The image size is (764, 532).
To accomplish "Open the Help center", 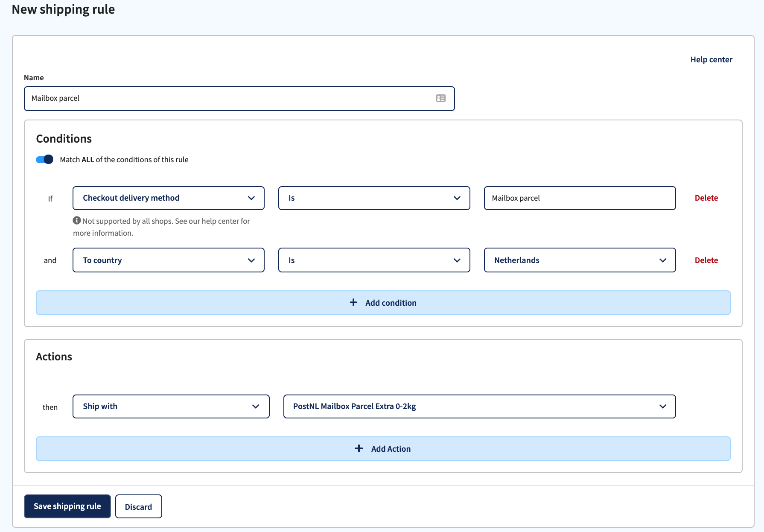I will pyautogui.click(x=711, y=59).
